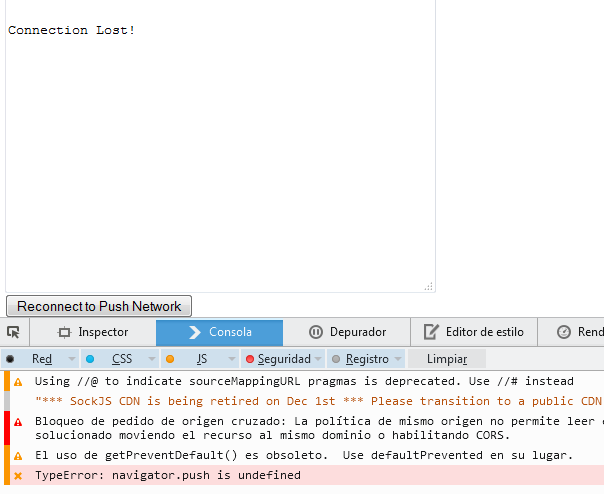Click the TypeError red X icon
Image resolution: width=604 pixels, height=494 pixels.
click(18, 476)
